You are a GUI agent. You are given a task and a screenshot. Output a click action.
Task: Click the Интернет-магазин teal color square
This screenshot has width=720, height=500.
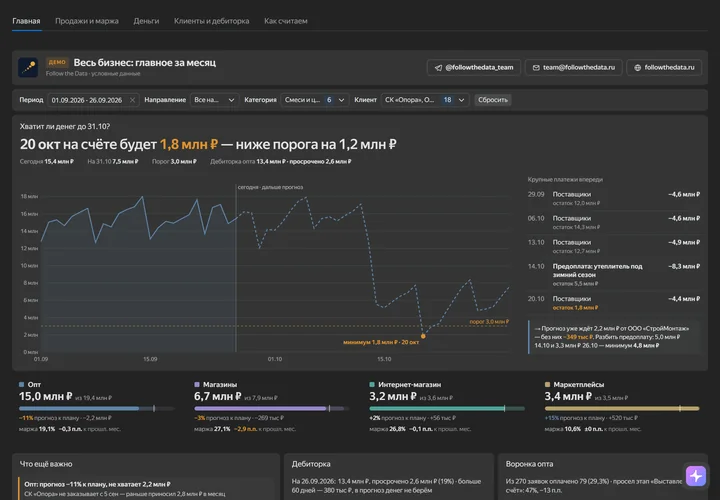(x=372, y=384)
